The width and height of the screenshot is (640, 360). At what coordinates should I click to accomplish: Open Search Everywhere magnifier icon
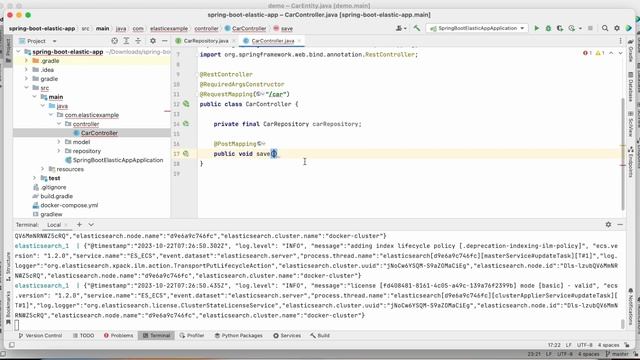[605, 28]
